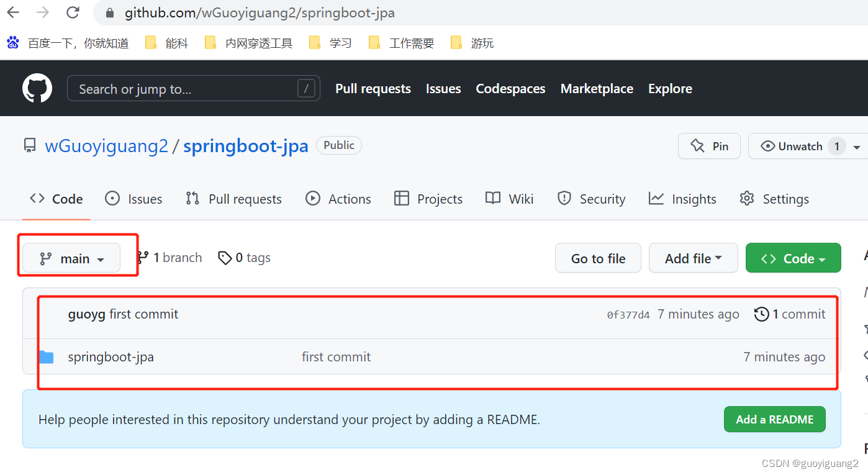Switch to the Security tab
The height and width of the screenshot is (475, 868).
(591, 199)
